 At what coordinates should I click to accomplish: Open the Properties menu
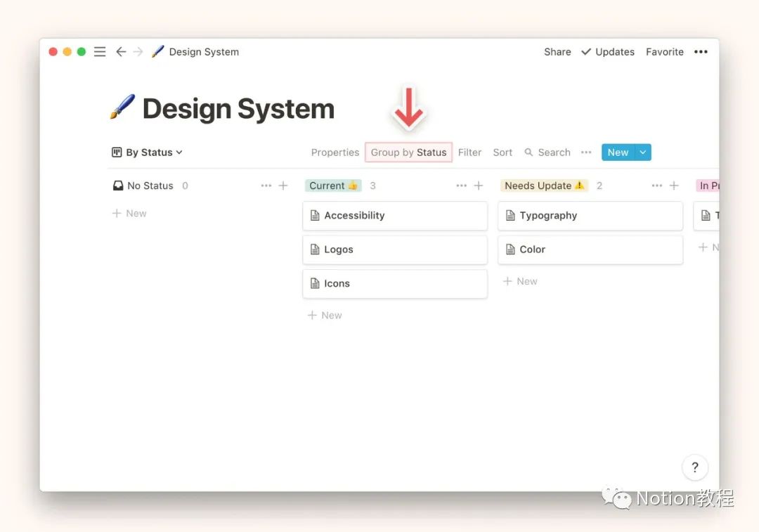(335, 153)
